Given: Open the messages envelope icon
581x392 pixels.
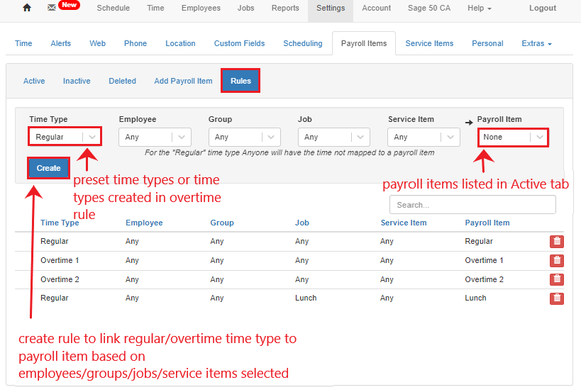Looking at the screenshot, I should (52, 7).
